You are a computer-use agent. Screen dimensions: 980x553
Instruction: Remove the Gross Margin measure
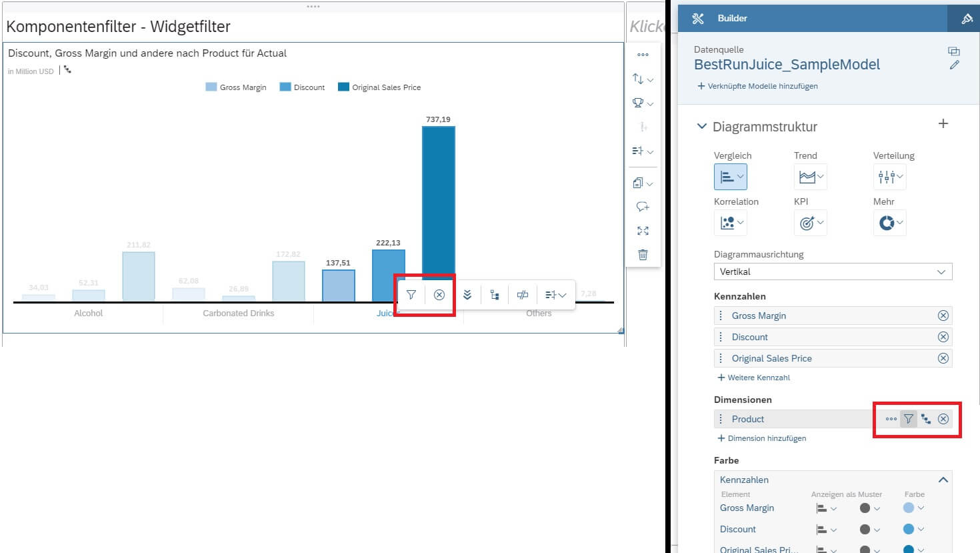click(943, 316)
